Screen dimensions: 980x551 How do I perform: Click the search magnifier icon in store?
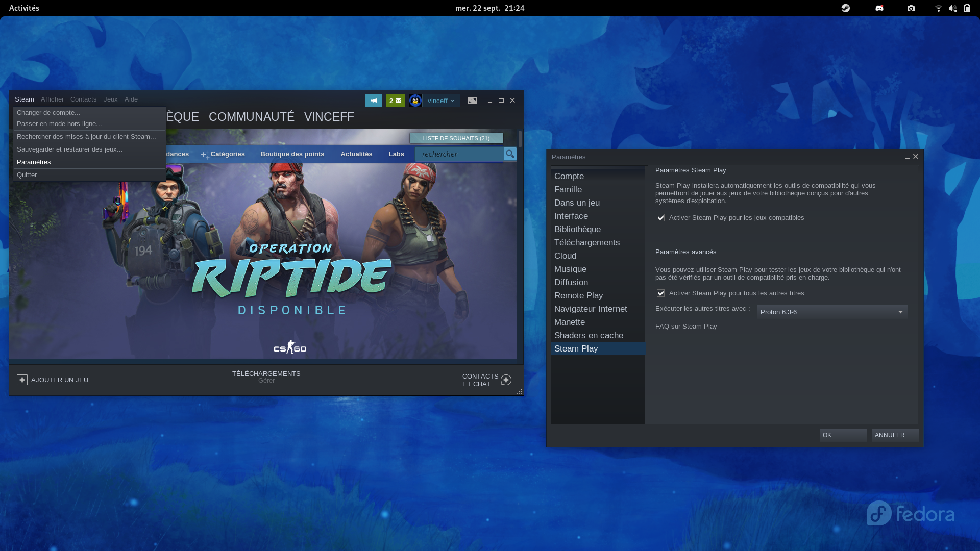coord(510,154)
